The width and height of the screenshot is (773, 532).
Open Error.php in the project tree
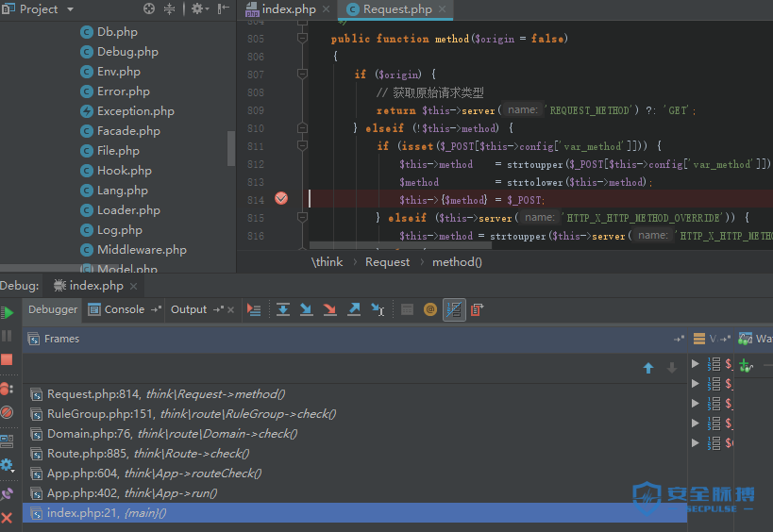[x=124, y=91]
